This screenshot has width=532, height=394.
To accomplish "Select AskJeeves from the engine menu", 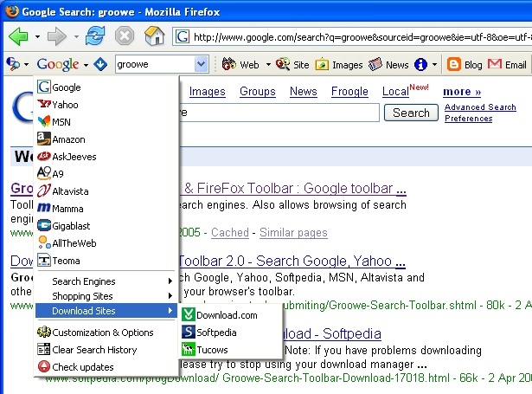I will 106,157.
